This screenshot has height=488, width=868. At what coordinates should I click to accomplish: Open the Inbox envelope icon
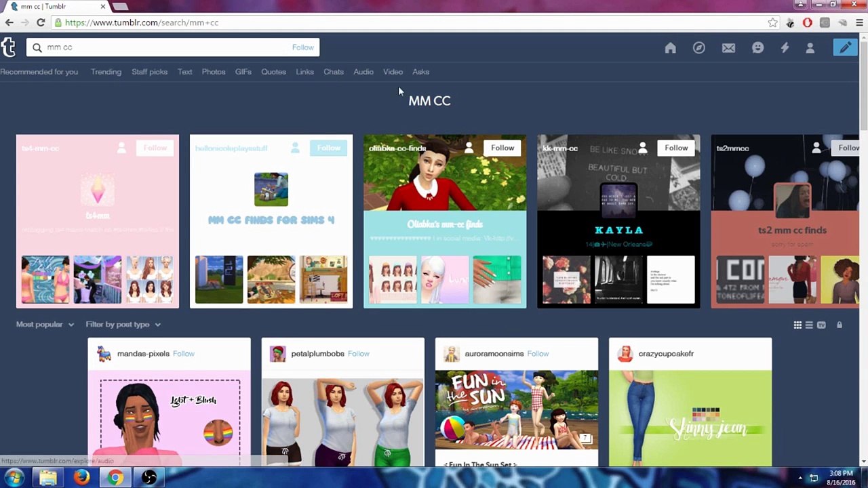pyautogui.click(x=728, y=47)
